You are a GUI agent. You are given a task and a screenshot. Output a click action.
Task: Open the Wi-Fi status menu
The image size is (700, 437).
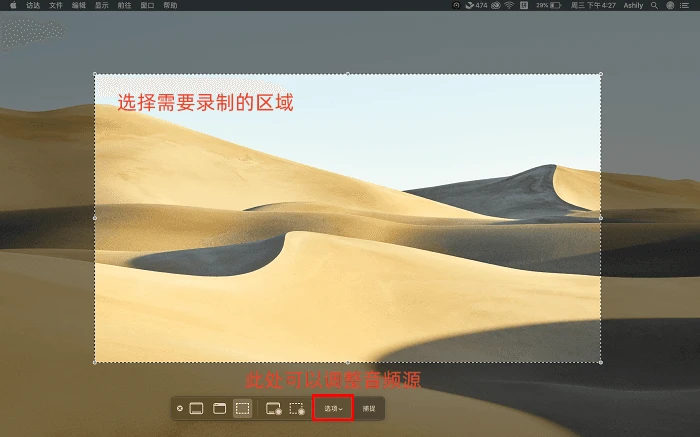509,5
